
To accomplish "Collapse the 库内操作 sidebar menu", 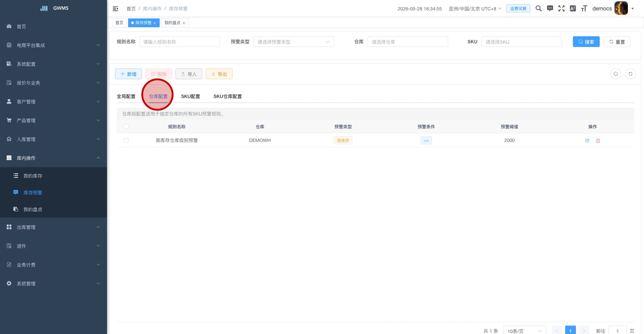I will pyautogui.click(x=53, y=158).
